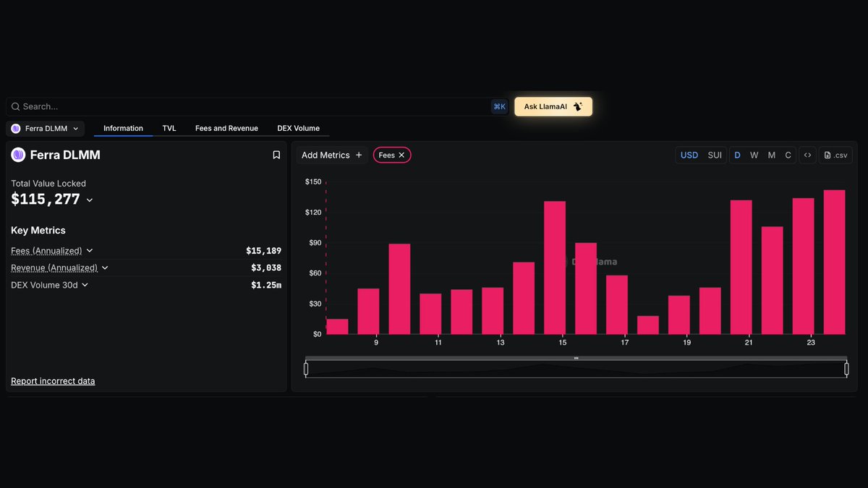The height and width of the screenshot is (488, 868).
Task: Click the 23 x-axis date label
Action: 811,343
